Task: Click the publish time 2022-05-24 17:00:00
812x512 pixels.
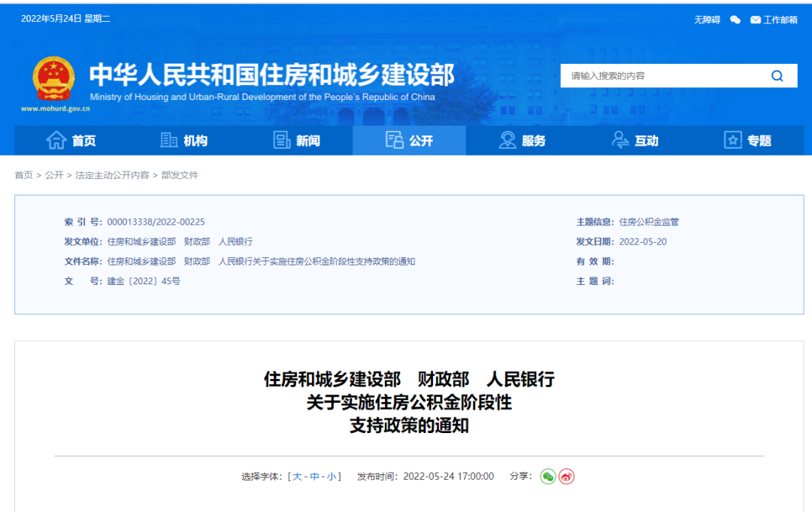Action: 448,476
